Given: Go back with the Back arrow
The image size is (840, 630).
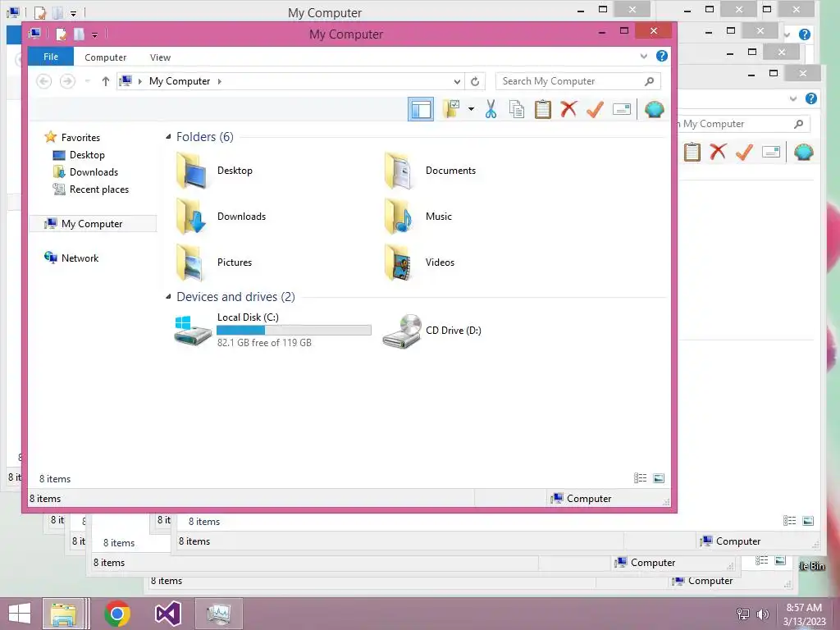Looking at the screenshot, I should pos(44,81).
